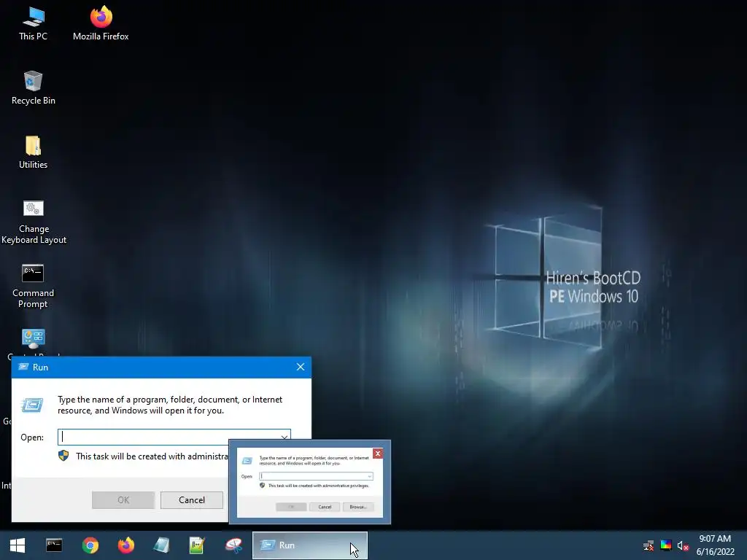Image resolution: width=747 pixels, height=560 pixels.
Task: Activate the Run taskbar button
Action: [309, 545]
